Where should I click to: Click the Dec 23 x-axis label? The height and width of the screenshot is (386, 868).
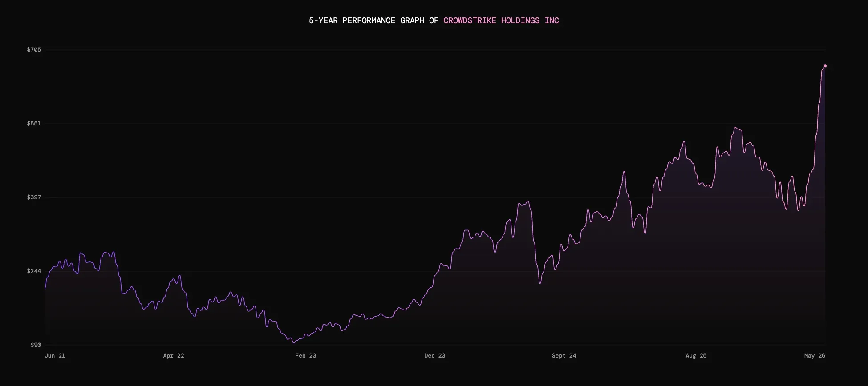pos(435,356)
